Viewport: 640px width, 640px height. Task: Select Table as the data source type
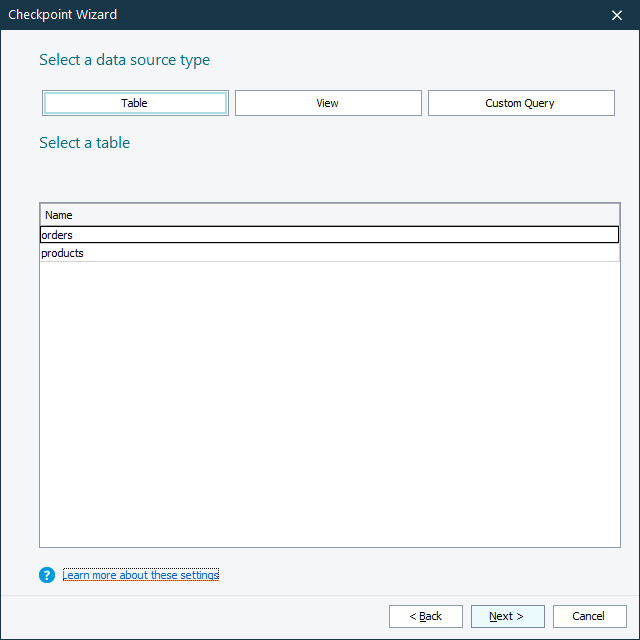coord(135,103)
